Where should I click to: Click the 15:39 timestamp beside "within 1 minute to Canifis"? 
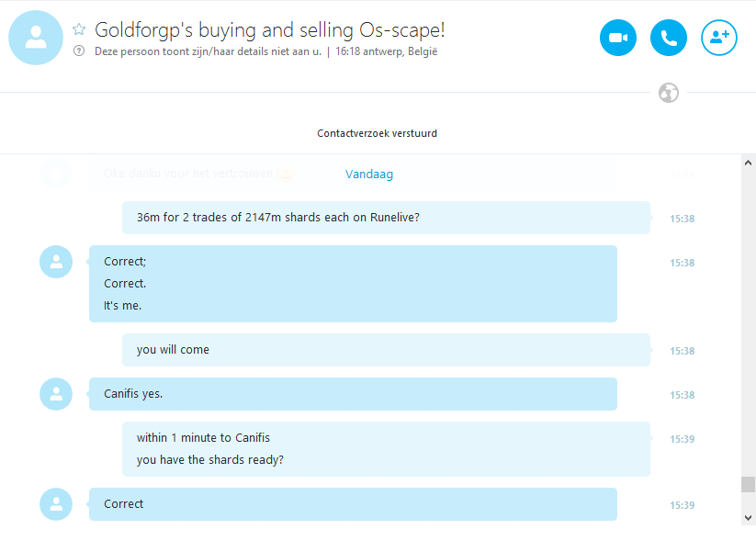[x=682, y=439]
